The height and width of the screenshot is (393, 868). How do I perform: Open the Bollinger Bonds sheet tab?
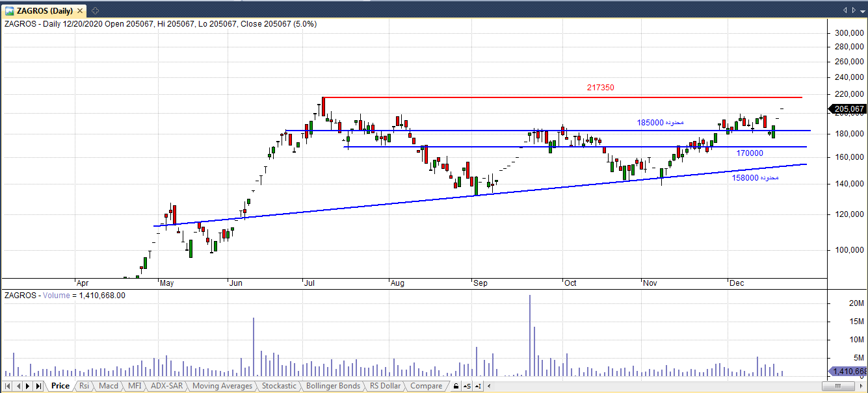coord(332,387)
